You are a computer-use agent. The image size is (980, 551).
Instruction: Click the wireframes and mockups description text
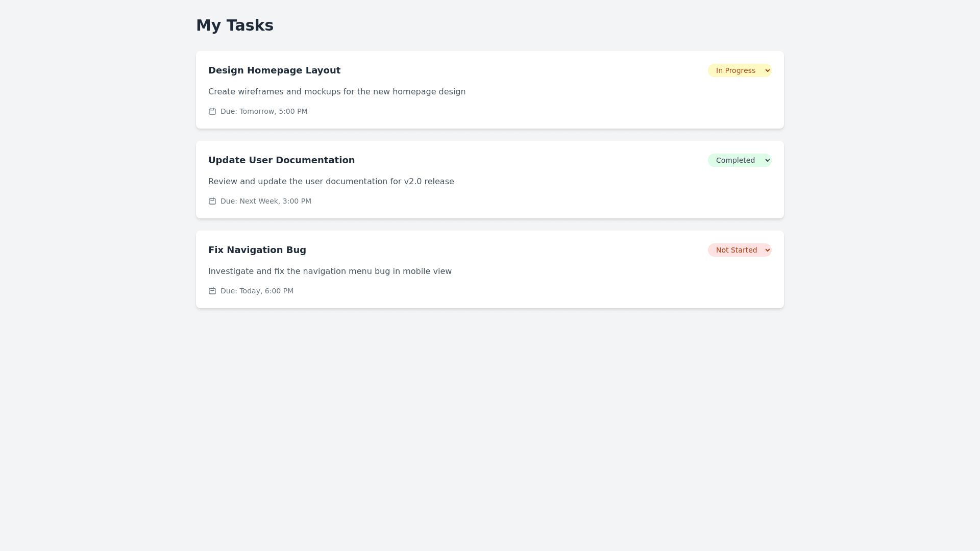337,92
